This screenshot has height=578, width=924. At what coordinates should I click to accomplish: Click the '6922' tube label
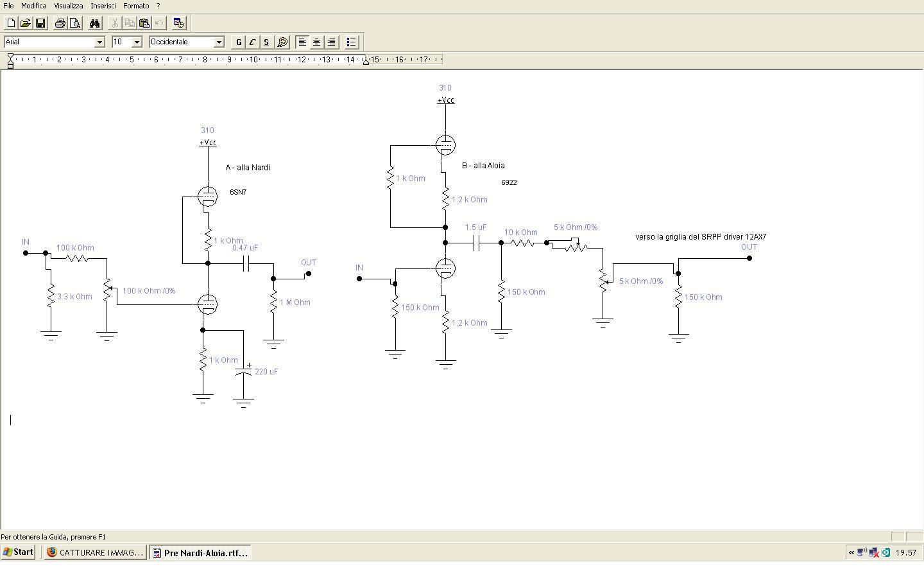509,182
